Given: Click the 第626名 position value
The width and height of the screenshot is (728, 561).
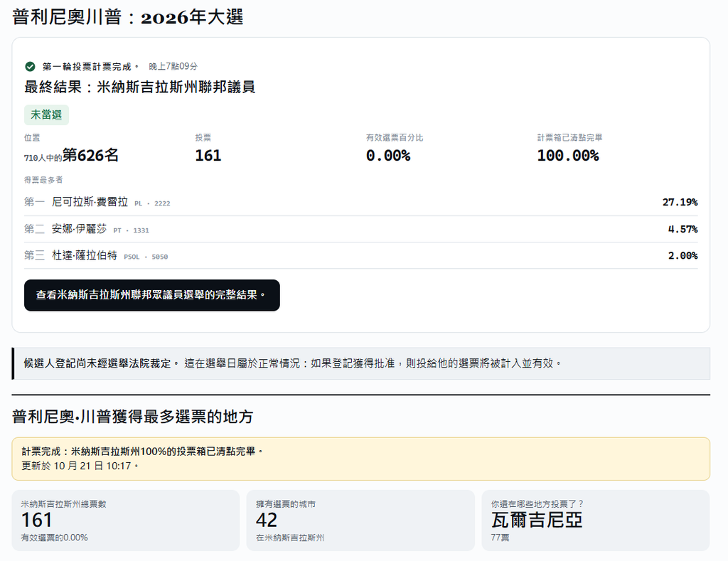Looking at the screenshot, I should (90, 155).
